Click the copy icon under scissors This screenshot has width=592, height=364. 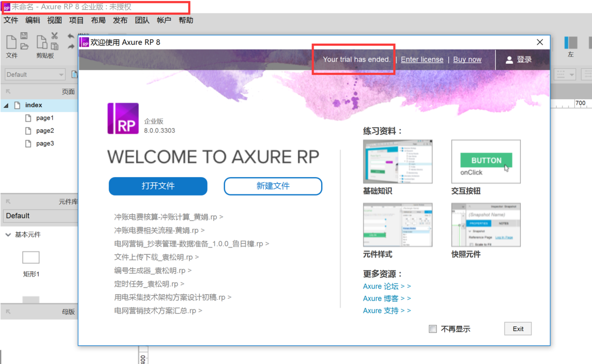[x=55, y=46]
